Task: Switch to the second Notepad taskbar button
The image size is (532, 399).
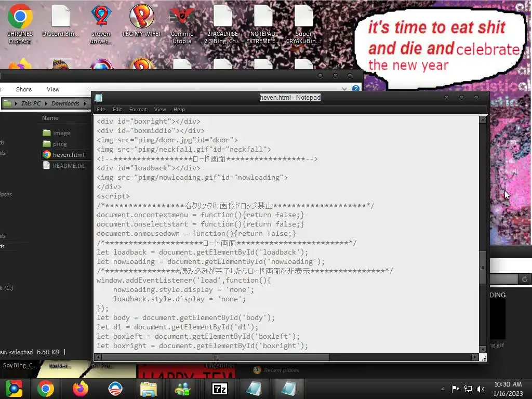Action: (x=288, y=389)
